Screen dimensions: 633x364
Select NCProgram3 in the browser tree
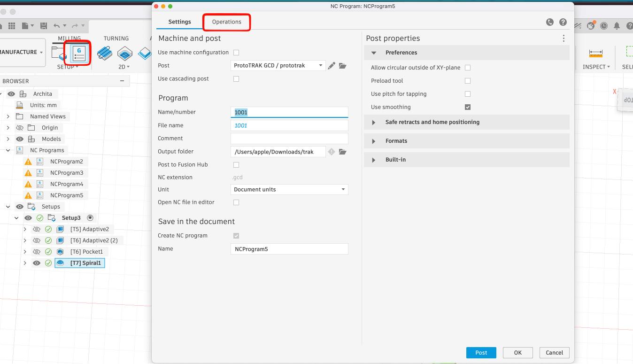[66, 173]
